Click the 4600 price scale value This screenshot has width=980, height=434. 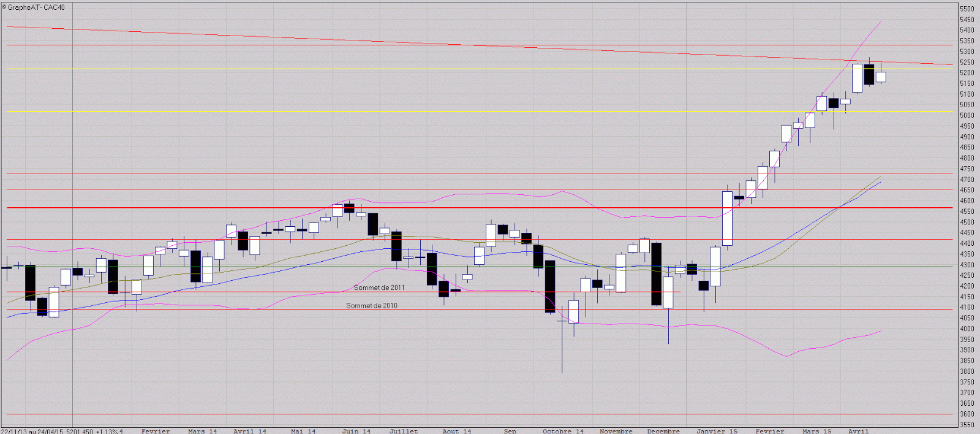click(967, 200)
